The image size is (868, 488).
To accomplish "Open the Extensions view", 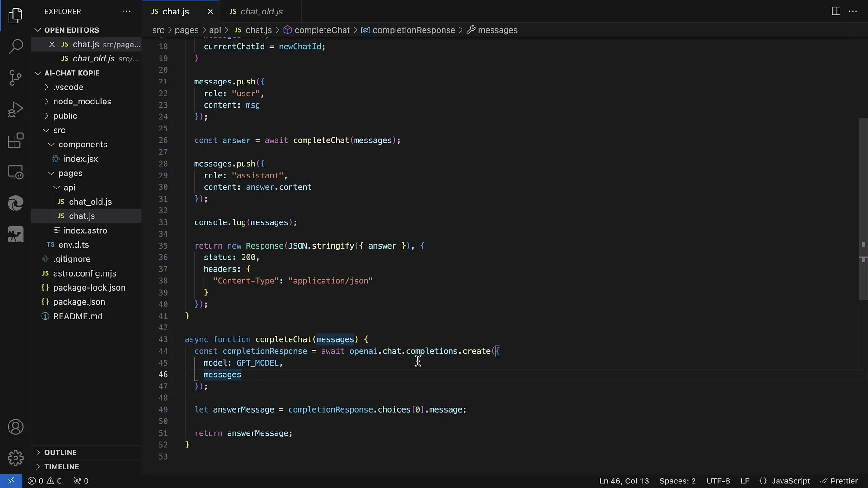I will (15, 141).
